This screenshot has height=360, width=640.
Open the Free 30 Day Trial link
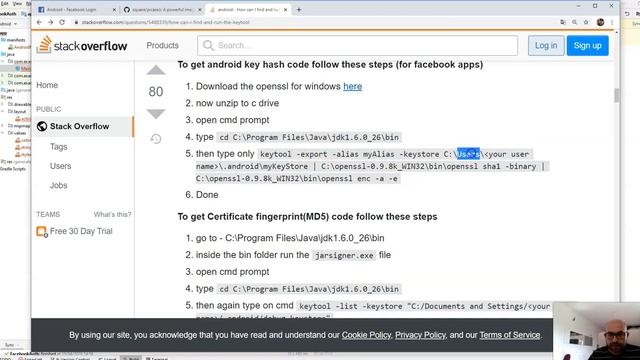click(81, 231)
